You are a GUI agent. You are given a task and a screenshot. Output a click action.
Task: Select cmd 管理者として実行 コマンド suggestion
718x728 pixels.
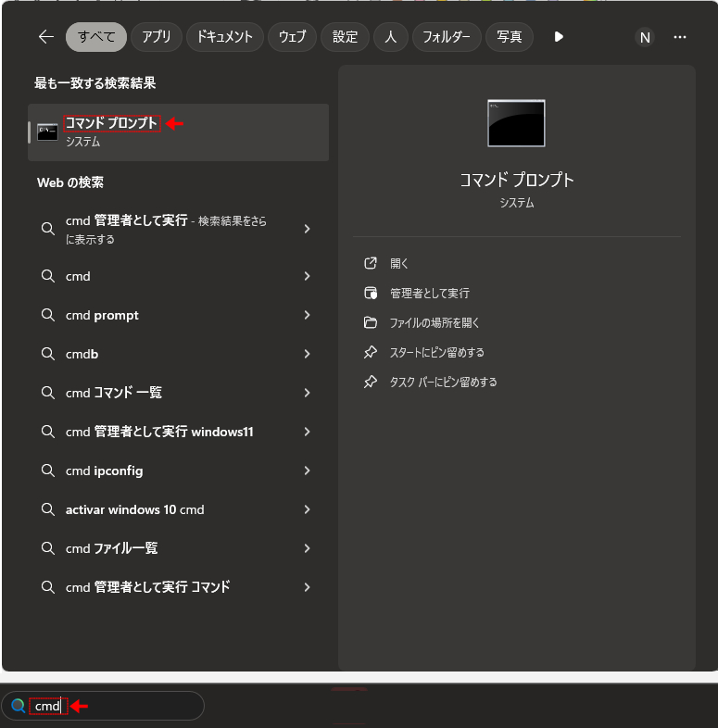[178, 587]
